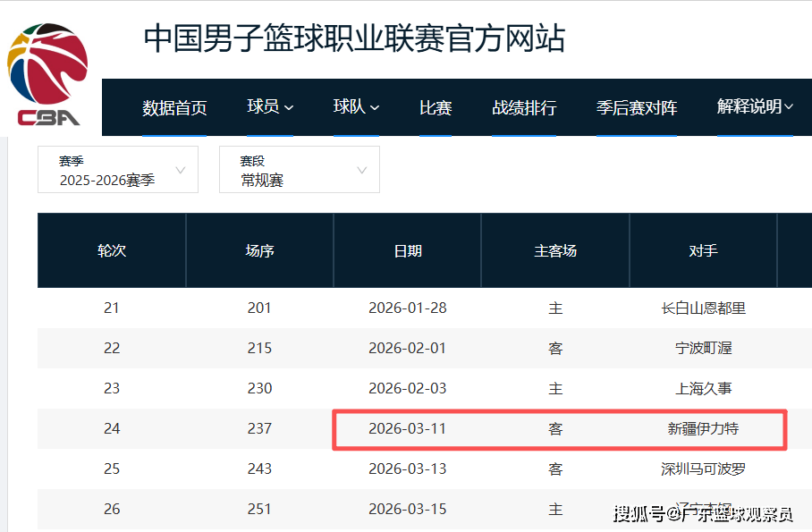Open the 赛季 2025-2026 season dropdown
This screenshot has width=812, height=532.
coord(118,170)
